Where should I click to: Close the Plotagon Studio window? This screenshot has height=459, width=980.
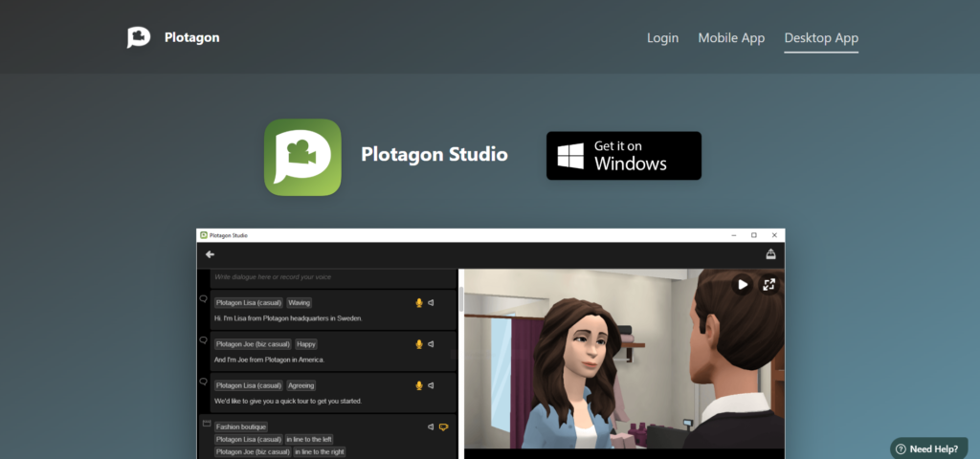[774, 235]
